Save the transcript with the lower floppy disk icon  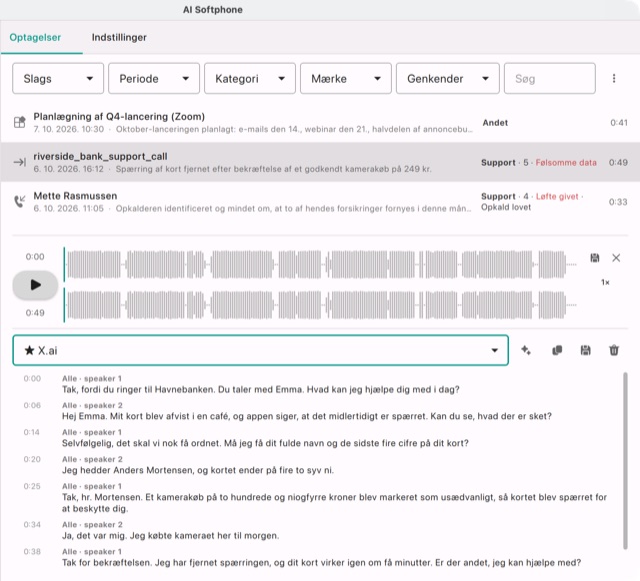pos(585,350)
